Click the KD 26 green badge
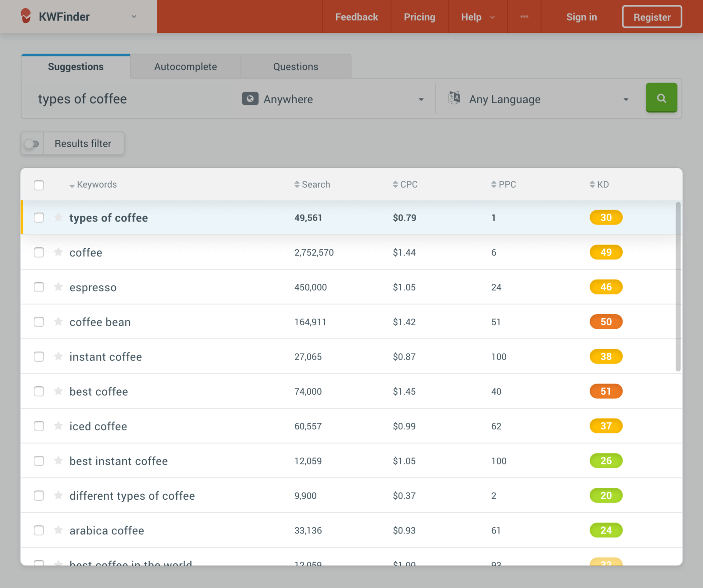The height and width of the screenshot is (588, 703). 606,461
